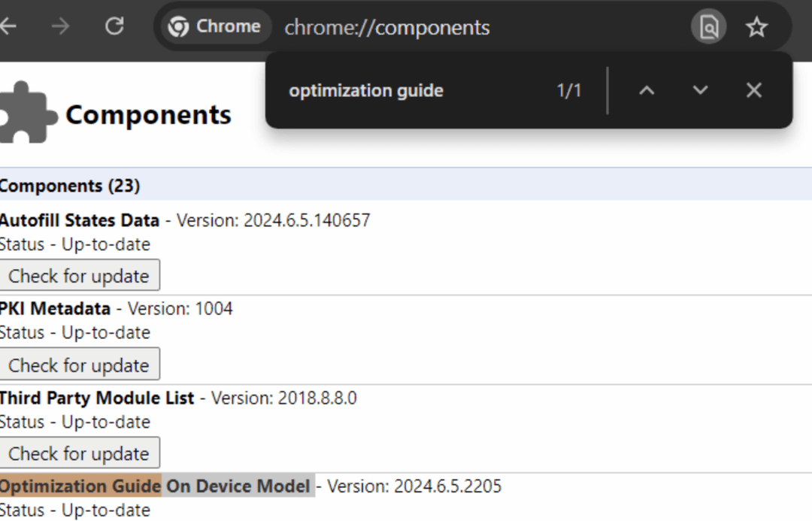Click 'Version: 1004' text
This screenshot has height=521, width=812.
pos(180,309)
